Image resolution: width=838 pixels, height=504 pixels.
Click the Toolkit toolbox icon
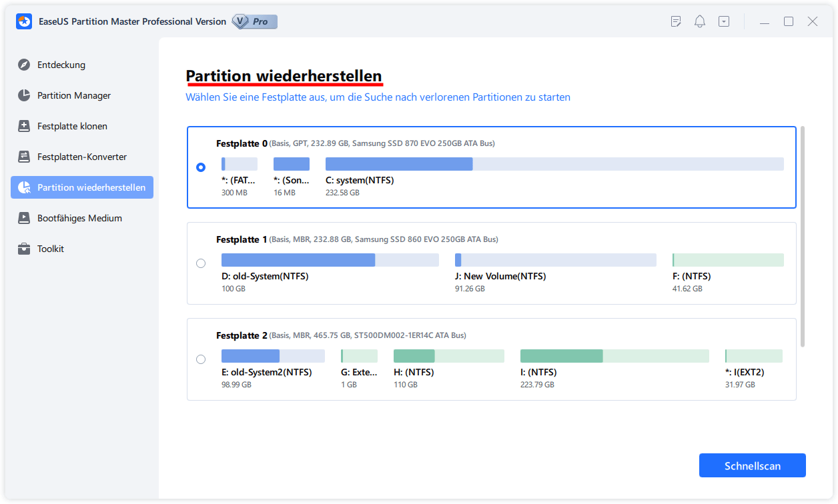pyautogui.click(x=24, y=248)
